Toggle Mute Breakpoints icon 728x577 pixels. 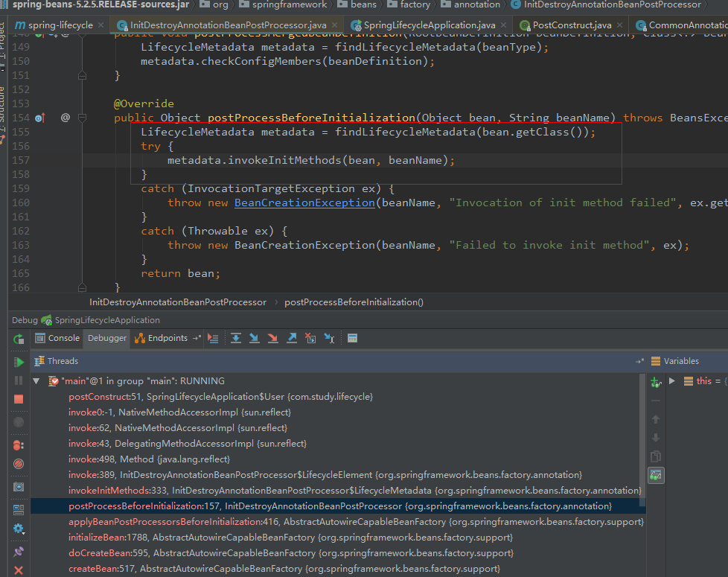coord(19,464)
